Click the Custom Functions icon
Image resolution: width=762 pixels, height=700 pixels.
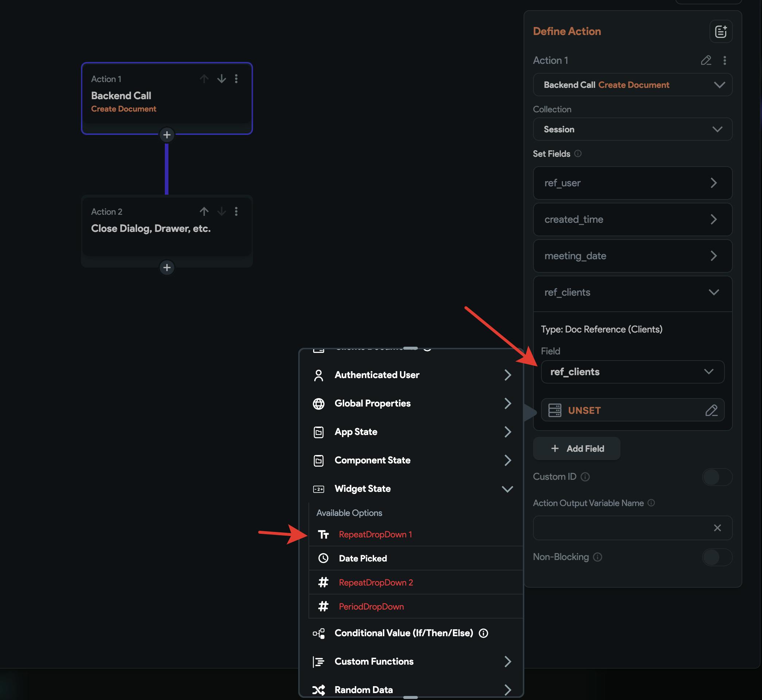coord(319,661)
